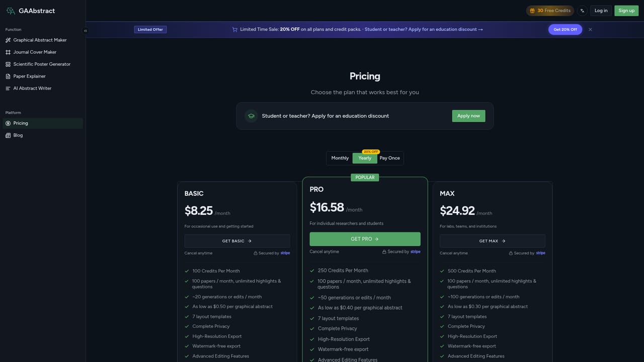Click the green Sign up button
644x362 pixels.
(x=626, y=11)
